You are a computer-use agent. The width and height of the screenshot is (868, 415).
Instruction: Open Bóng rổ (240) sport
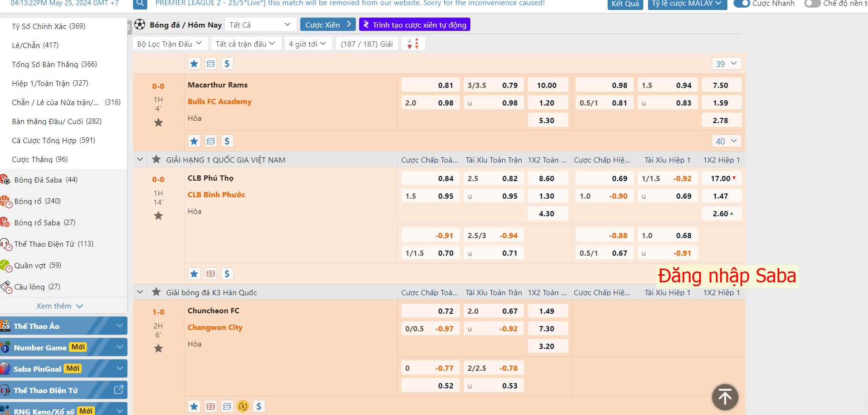click(37, 201)
